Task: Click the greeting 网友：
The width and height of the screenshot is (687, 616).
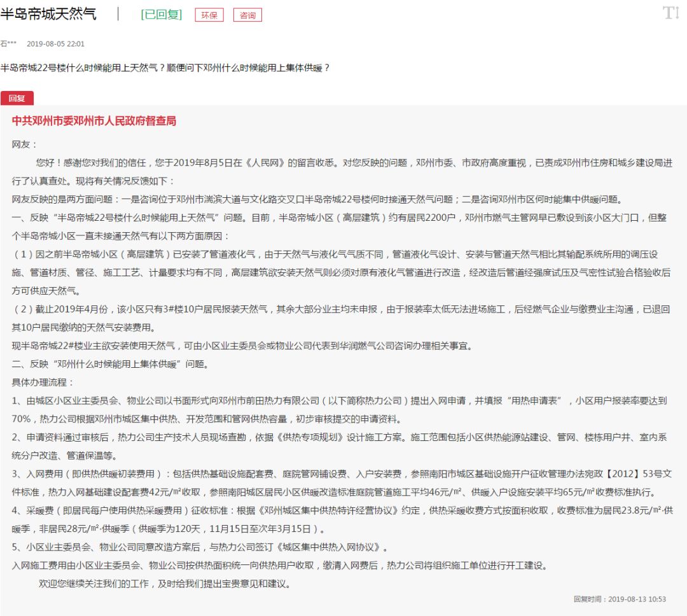Action: pos(25,144)
